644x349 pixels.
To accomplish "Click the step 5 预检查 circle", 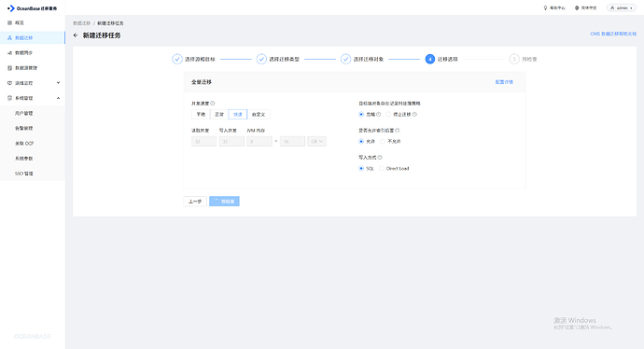I will coord(514,59).
